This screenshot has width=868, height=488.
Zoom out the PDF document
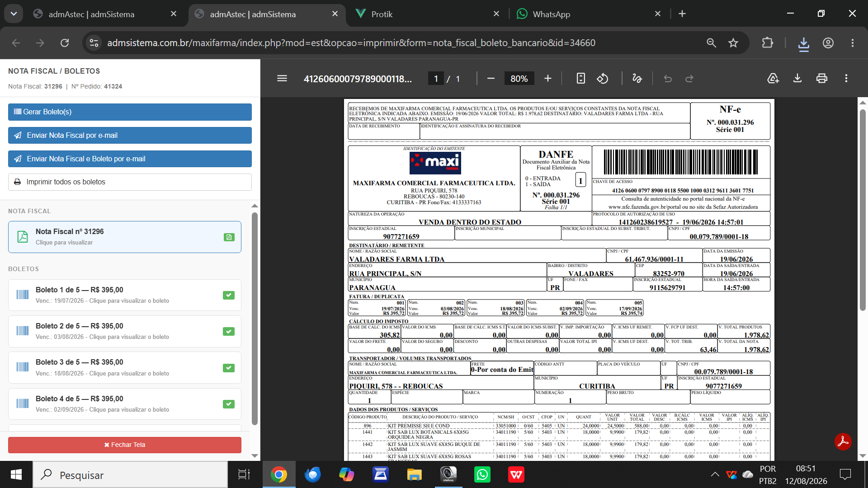pyautogui.click(x=491, y=79)
